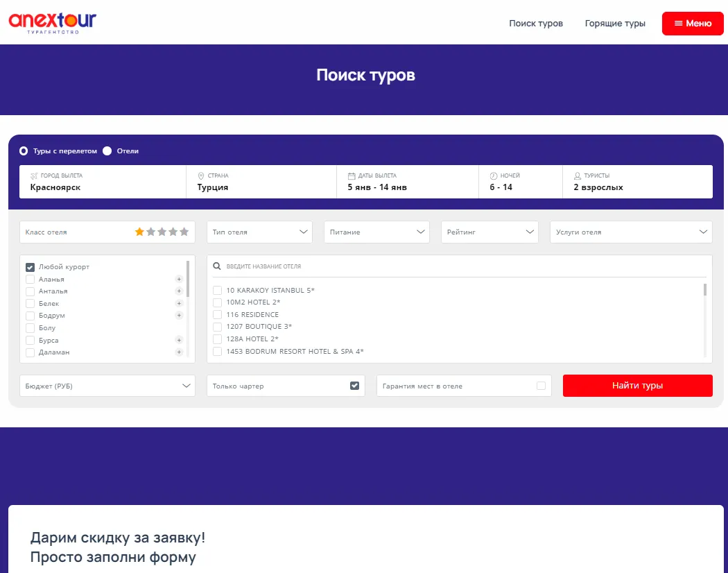Check the Аланья resort checkbox
This screenshot has height=573, width=728.
click(x=31, y=280)
